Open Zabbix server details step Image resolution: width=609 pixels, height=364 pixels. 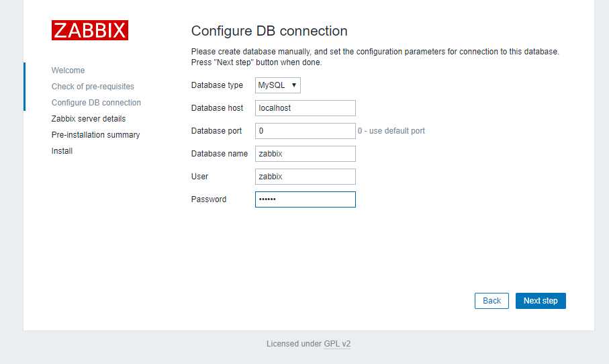(88, 119)
